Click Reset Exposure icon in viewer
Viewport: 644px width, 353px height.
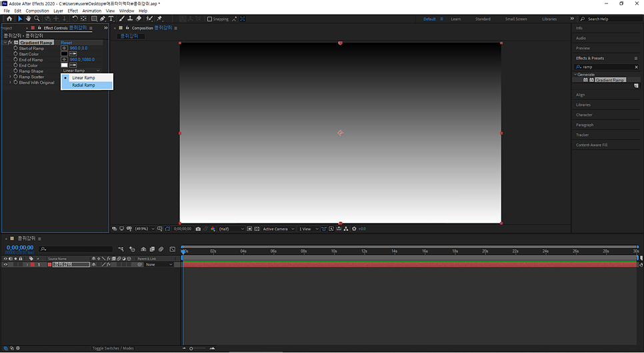point(354,229)
